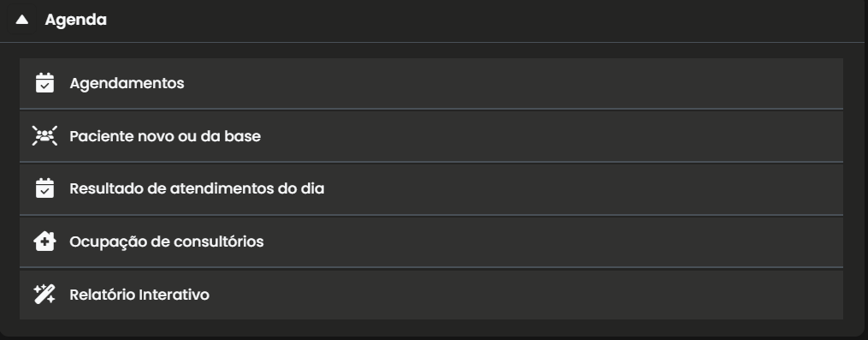
Task: Click blank space in Relatório Interativo row
Action: click(x=526, y=295)
